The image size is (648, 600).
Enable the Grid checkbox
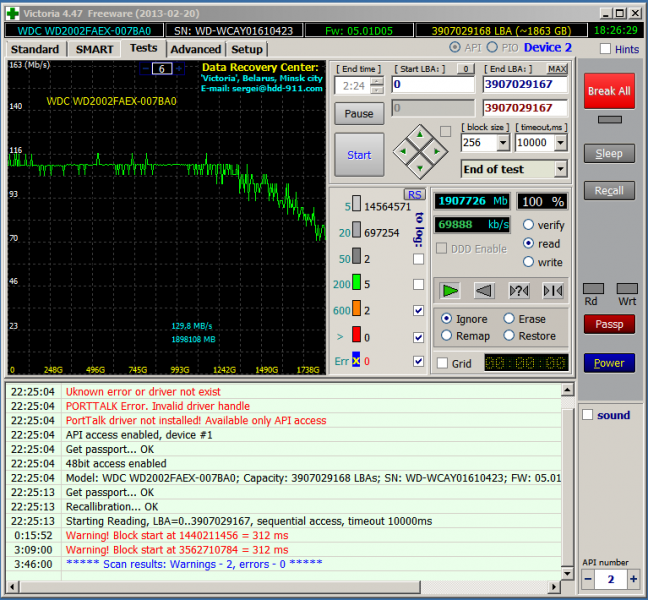[x=443, y=363]
